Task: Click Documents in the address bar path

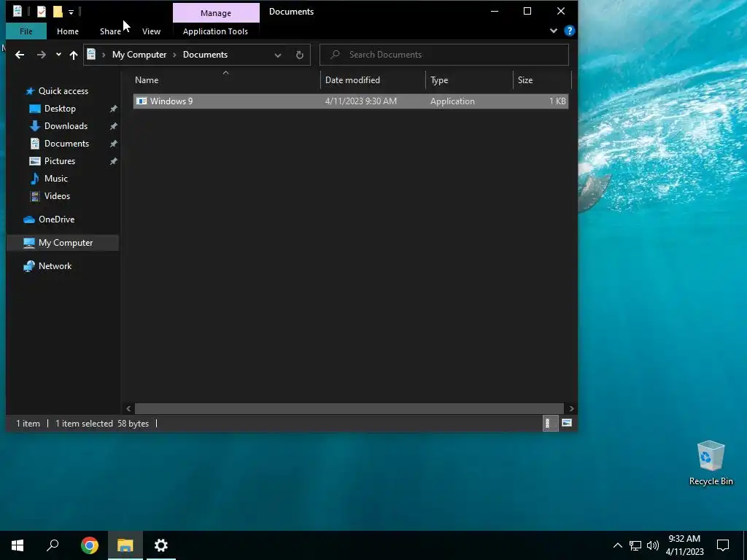Action: click(205, 55)
